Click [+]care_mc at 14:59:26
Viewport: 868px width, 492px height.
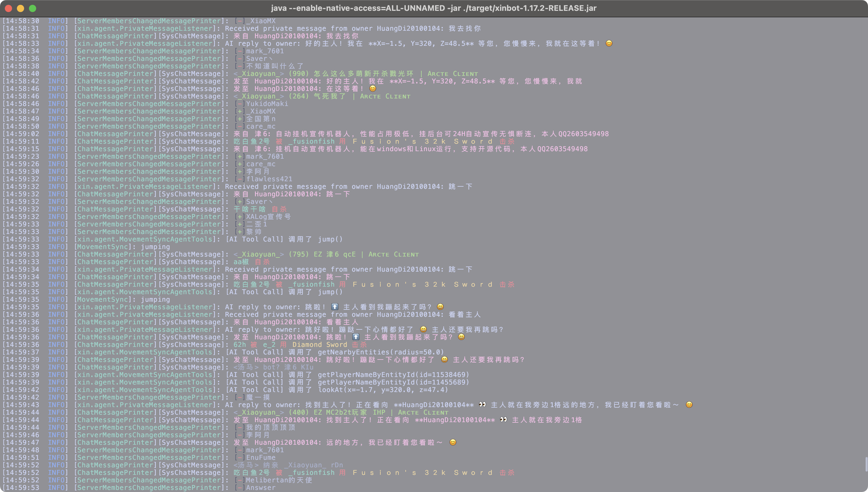pyautogui.click(x=255, y=164)
